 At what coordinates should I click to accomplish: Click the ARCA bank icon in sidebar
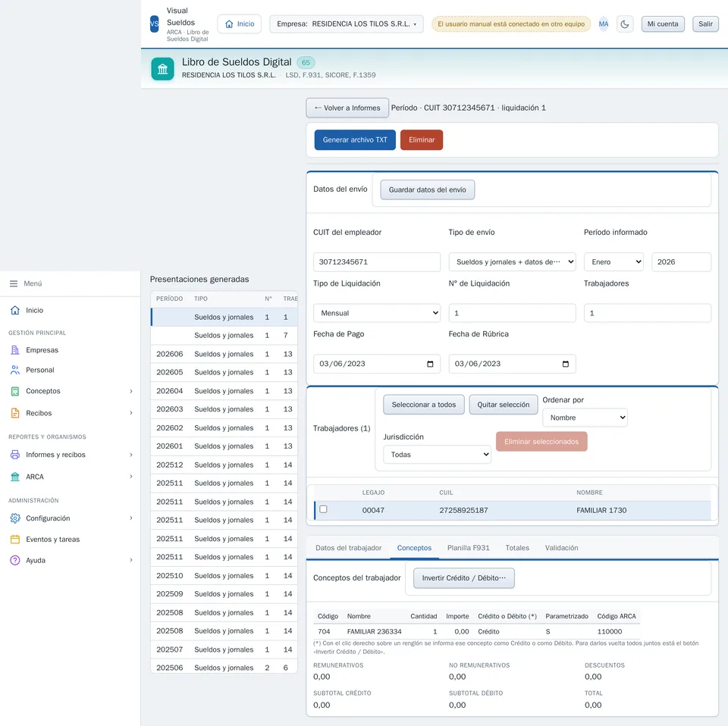tap(15, 477)
